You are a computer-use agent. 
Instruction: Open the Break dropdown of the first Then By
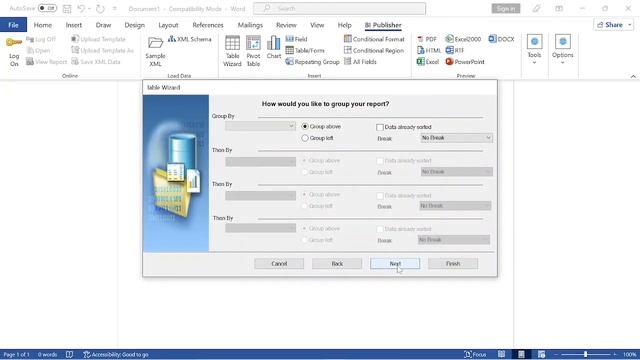456,172
